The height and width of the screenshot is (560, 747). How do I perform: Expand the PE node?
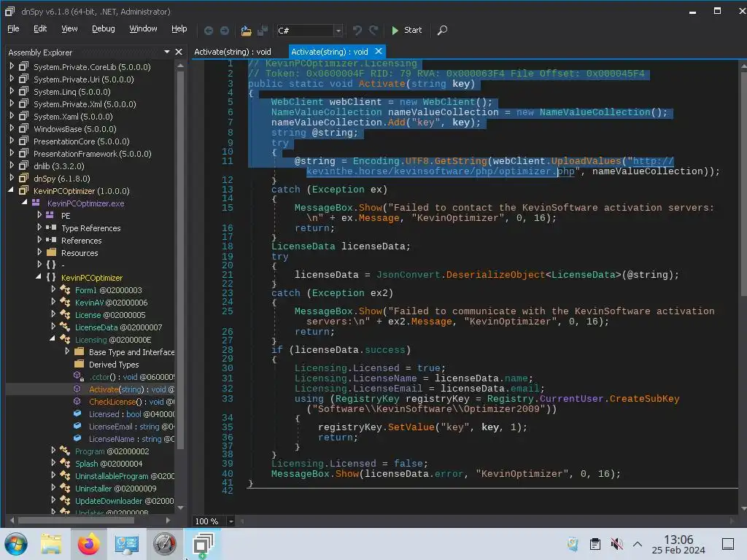pyautogui.click(x=39, y=215)
